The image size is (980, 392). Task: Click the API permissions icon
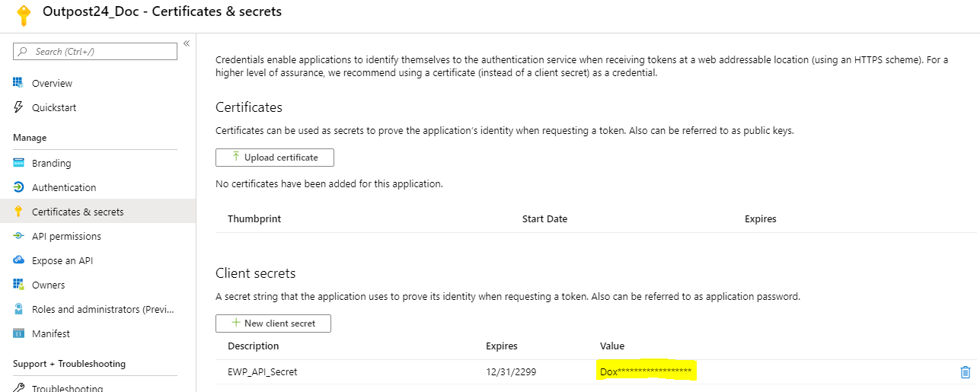[x=18, y=236]
